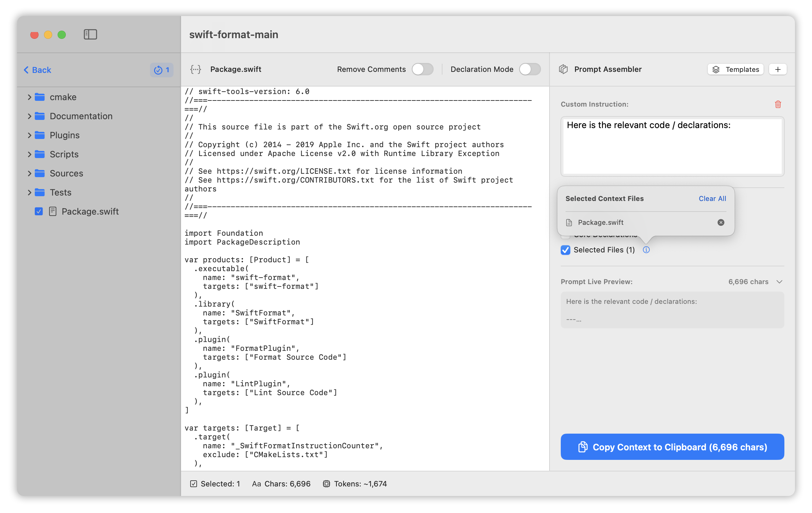Go Back to the previous view
This screenshot has width=812, height=513.
point(37,70)
